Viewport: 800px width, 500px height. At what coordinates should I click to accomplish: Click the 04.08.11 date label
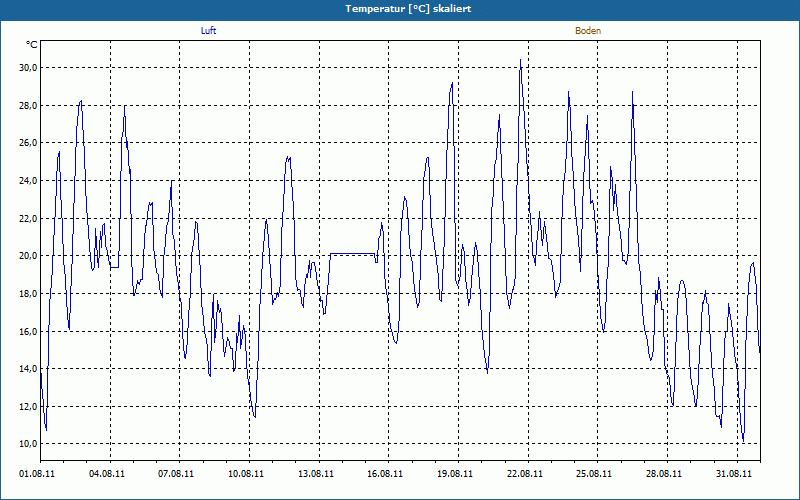[x=107, y=474]
